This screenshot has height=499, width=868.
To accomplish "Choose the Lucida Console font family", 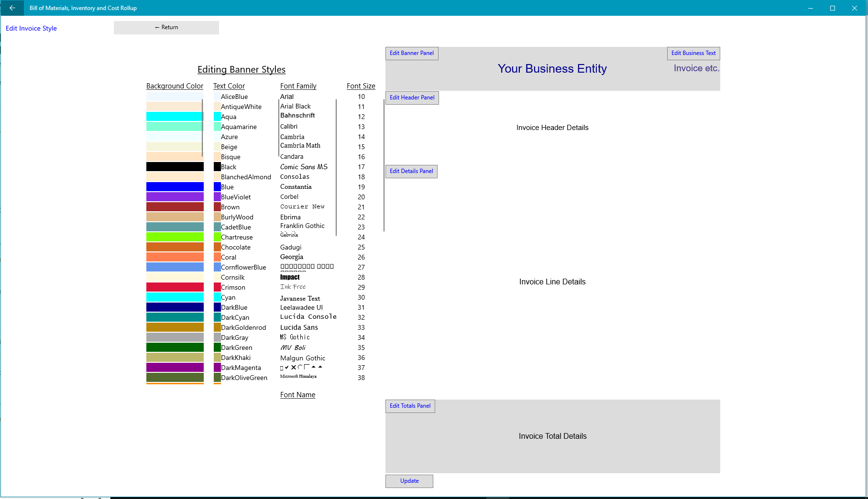I will click(x=308, y=316).
